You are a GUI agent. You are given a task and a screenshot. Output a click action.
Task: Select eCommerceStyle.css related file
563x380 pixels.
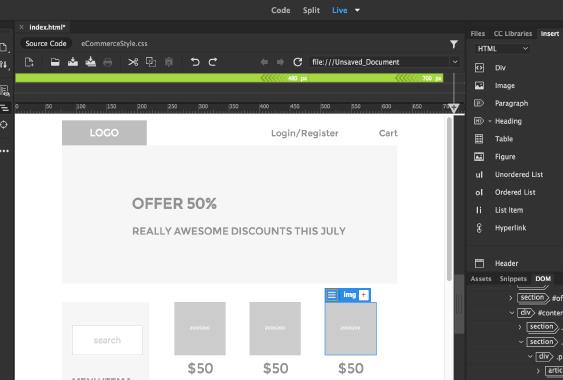(114, 43)
